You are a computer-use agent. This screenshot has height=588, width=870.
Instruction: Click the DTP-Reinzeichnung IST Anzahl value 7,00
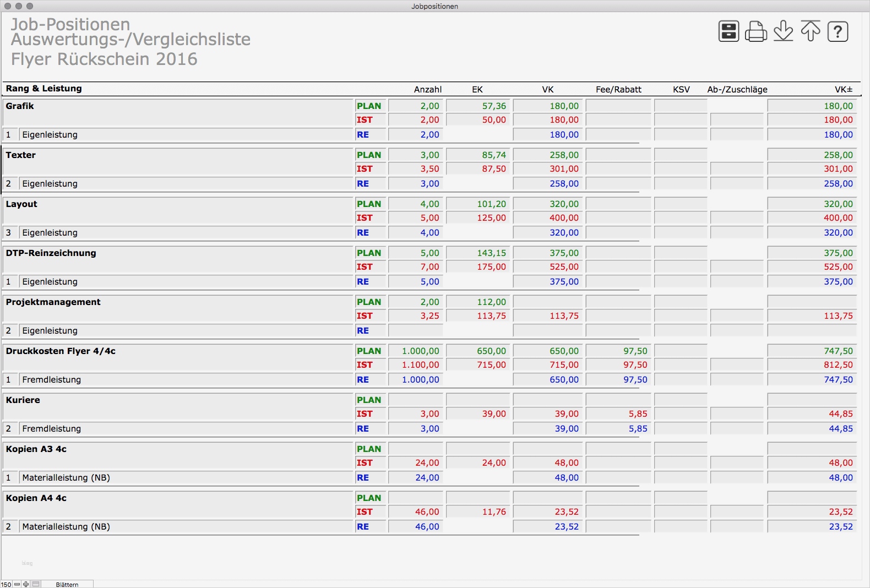pos(416,266)
